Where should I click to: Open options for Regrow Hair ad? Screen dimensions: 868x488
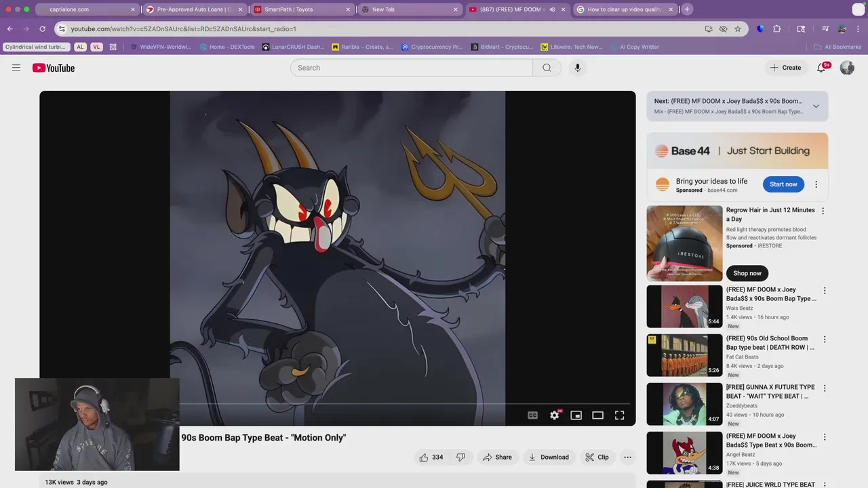point(823,211)
